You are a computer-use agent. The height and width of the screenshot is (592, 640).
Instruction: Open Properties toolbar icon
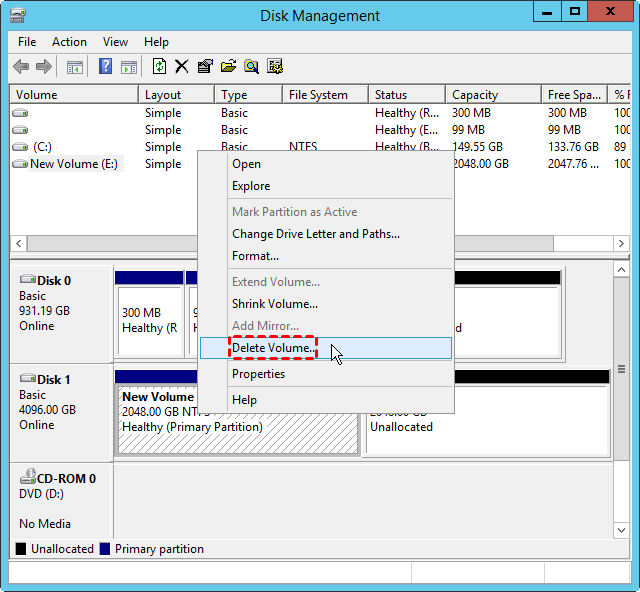(205, 66)
